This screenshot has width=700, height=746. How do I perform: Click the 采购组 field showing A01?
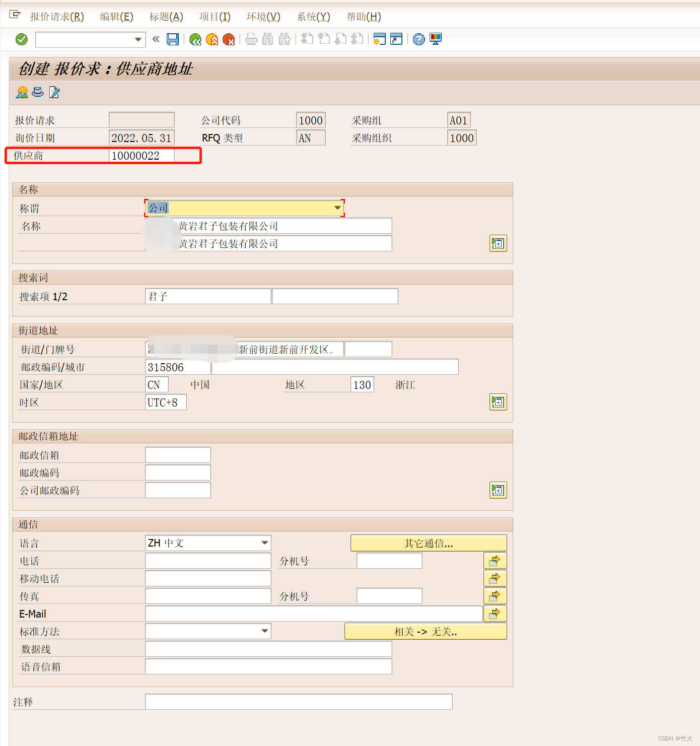tap(459, 120)
